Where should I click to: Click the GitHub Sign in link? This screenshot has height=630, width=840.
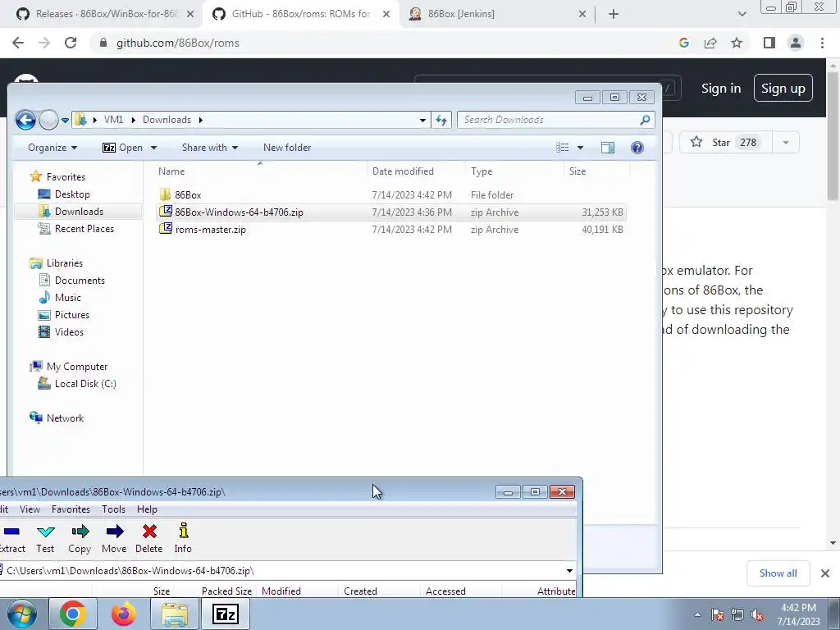[721, 89]
